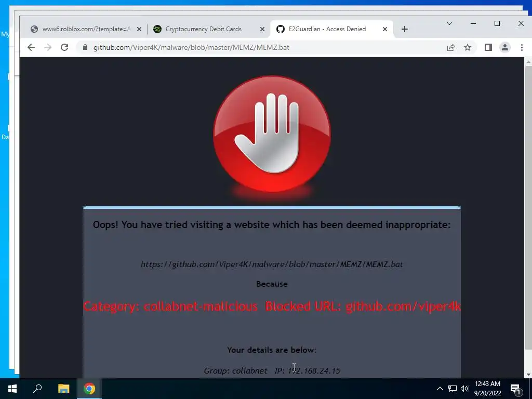Click the page vertical scrollbar thumb
Viewport: 532px width, 399px height.
click(528, 207)
